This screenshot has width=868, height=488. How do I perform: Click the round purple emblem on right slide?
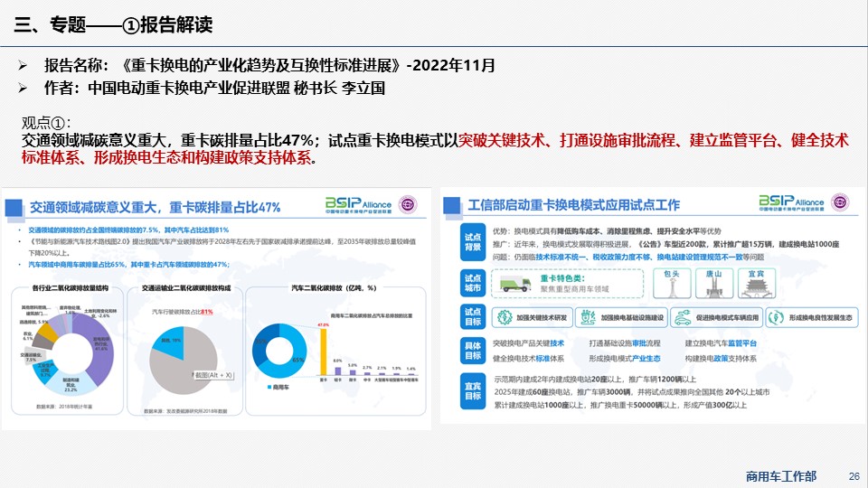click(840, 202)
